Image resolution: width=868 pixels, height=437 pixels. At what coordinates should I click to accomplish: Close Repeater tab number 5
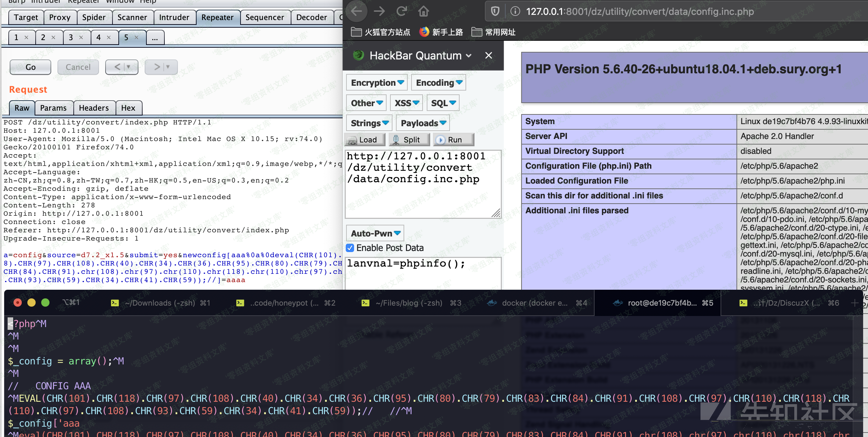pos(136,37)
